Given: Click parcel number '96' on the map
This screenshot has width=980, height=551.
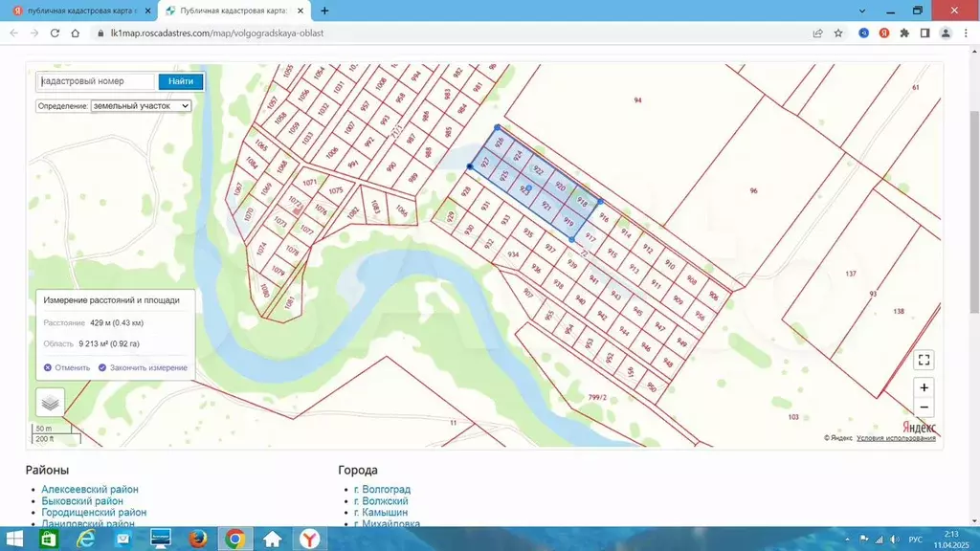Looking at the screenshot, I should (x=754, y=190).
